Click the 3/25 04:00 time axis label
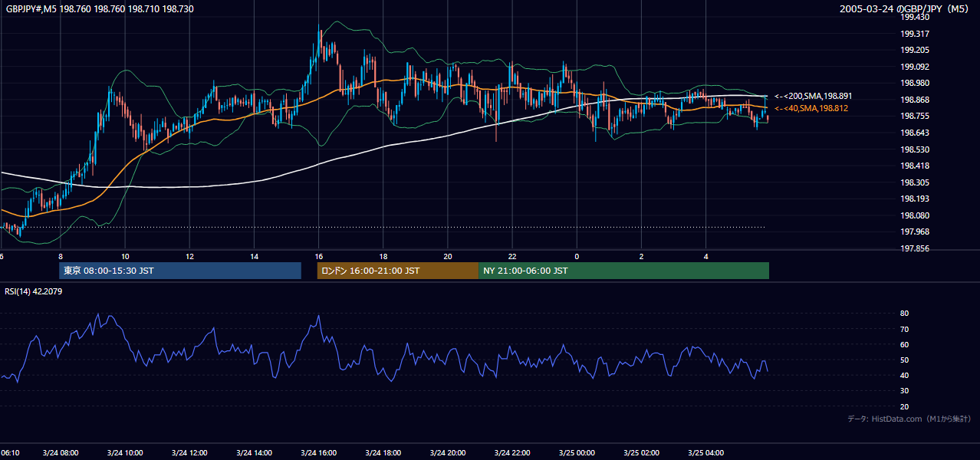 (x=705, y=453)
